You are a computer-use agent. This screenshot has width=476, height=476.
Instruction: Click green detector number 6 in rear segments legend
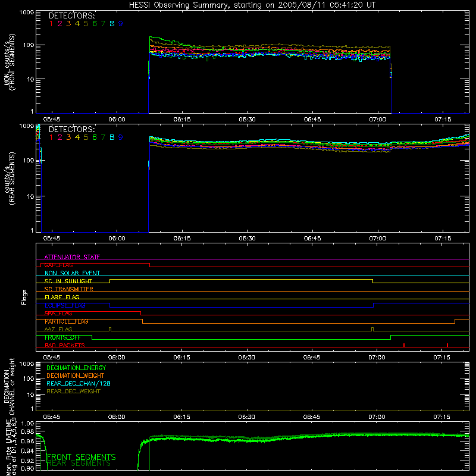coord(95,137)
